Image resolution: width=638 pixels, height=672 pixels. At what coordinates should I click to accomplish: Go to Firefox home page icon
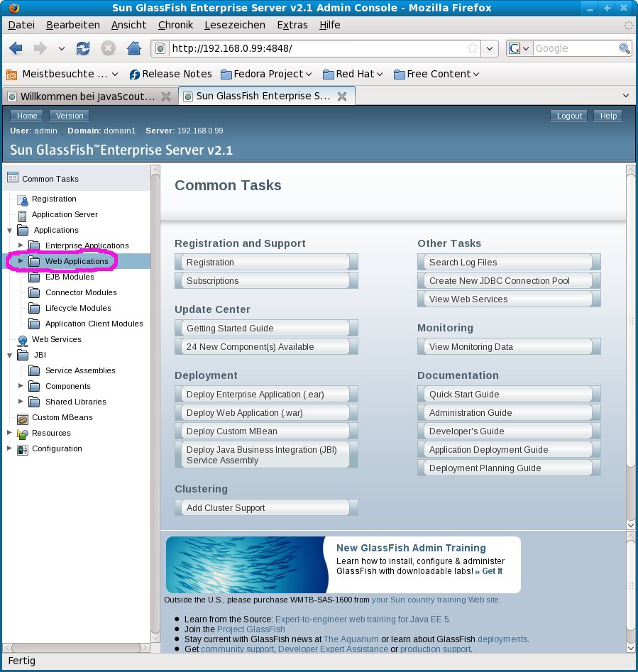click(x=133, y=48)
